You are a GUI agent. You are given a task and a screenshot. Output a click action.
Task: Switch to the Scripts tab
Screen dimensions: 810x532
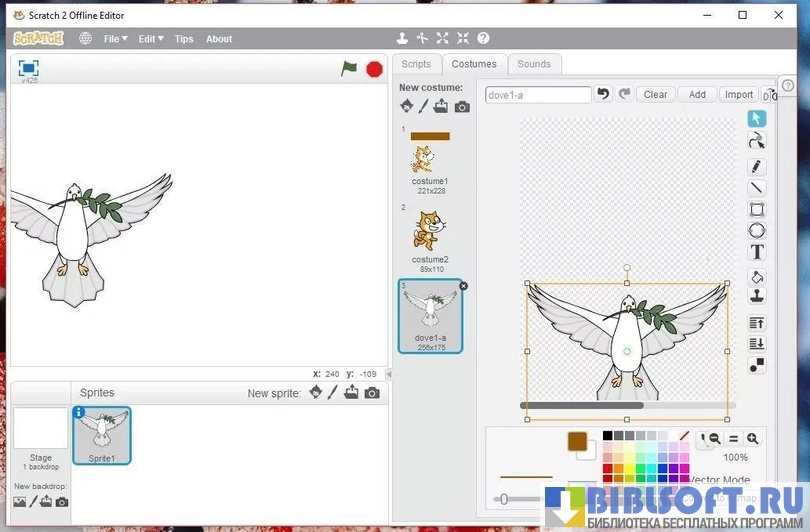click(x=416, y=64)
